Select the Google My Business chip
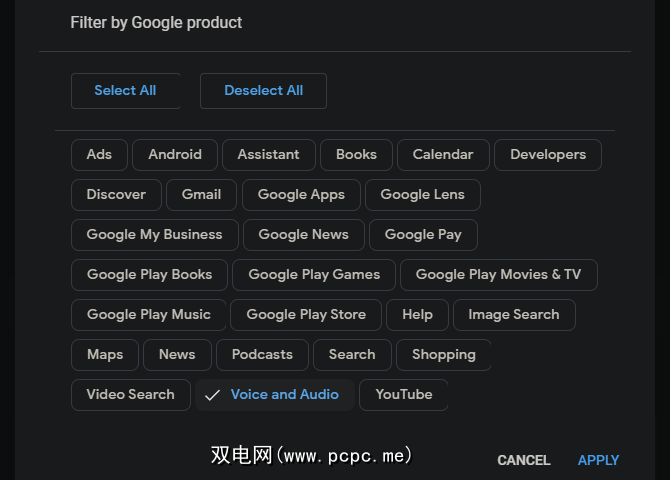The image size is (670, 480). 154,235
